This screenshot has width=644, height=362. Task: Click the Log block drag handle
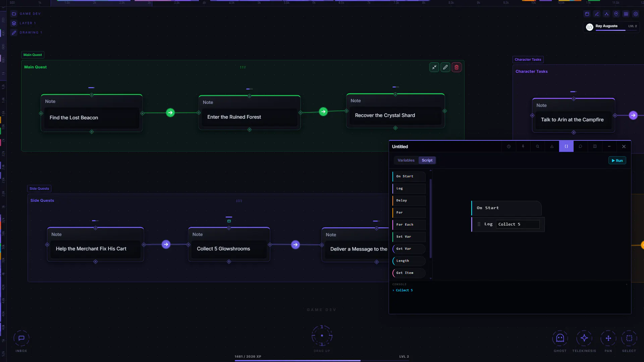479,224
